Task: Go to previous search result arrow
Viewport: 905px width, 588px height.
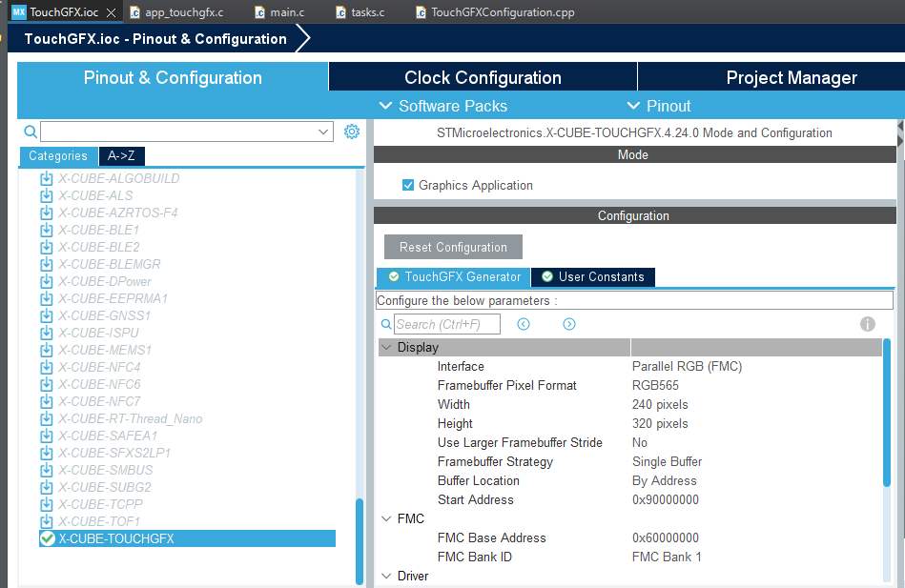Action: point(524,324)
